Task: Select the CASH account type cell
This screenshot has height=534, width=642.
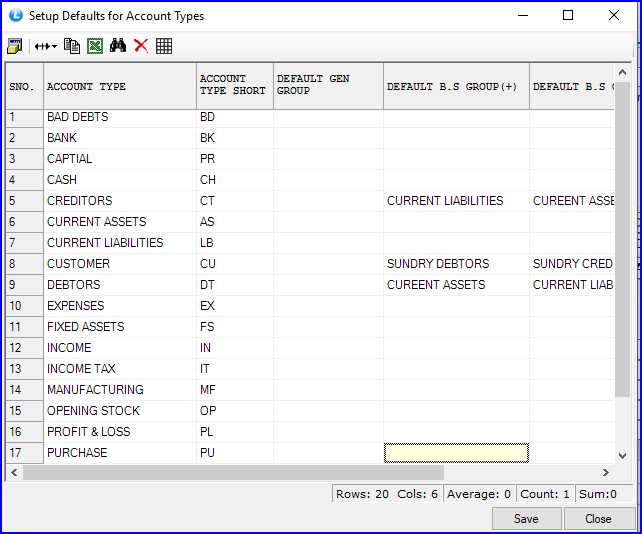Action: point(120,180)
